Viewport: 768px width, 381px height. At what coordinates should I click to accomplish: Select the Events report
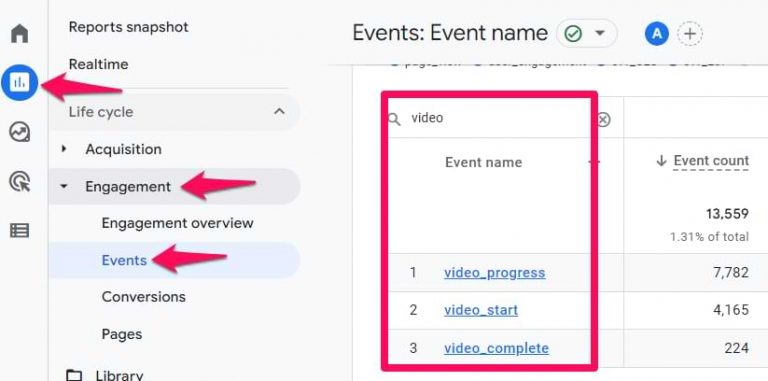pyautogui.click(x=124, y=261)
